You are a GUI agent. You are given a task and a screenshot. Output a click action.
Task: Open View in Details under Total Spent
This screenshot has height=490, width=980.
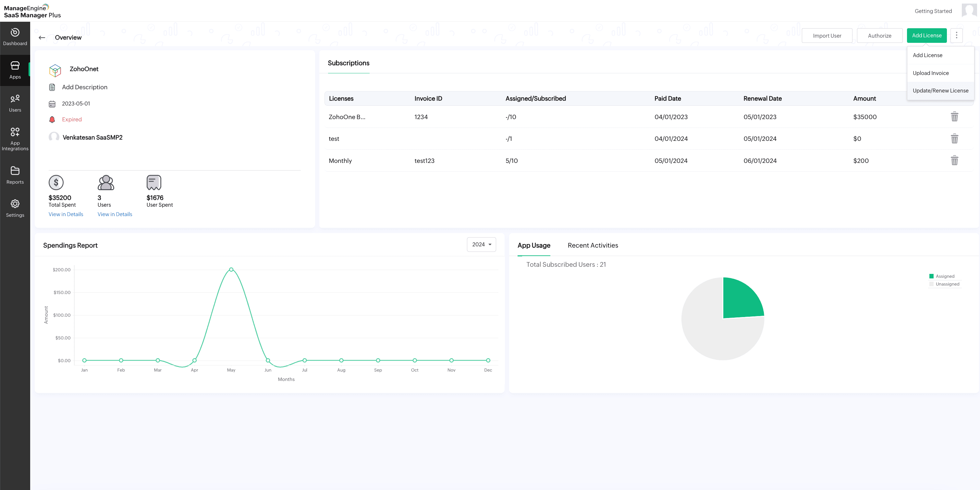pos(66,214)
